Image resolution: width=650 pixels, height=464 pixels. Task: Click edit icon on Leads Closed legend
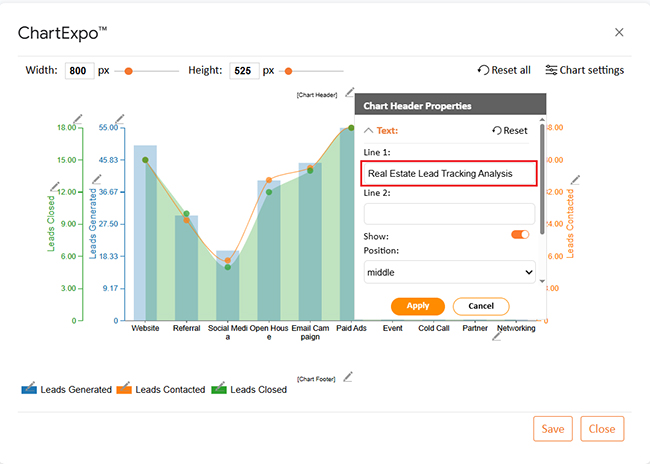coord(219,388)
